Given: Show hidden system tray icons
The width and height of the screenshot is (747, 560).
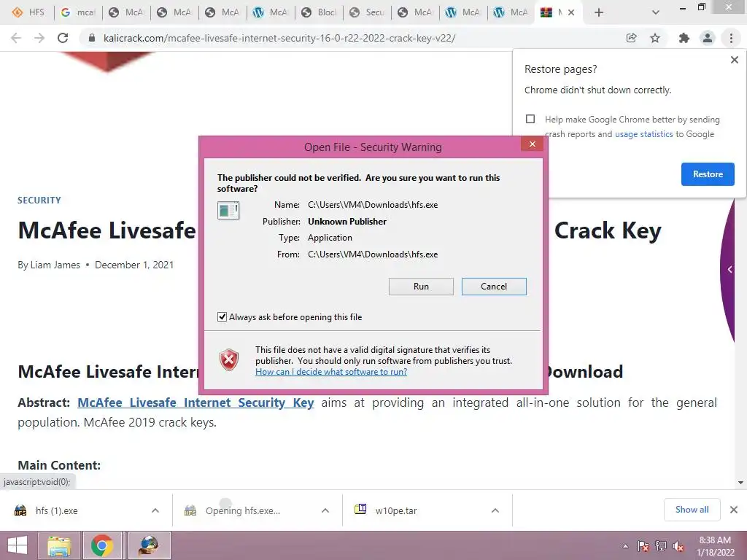Looking at the screenshot, I should pos(625,547).
